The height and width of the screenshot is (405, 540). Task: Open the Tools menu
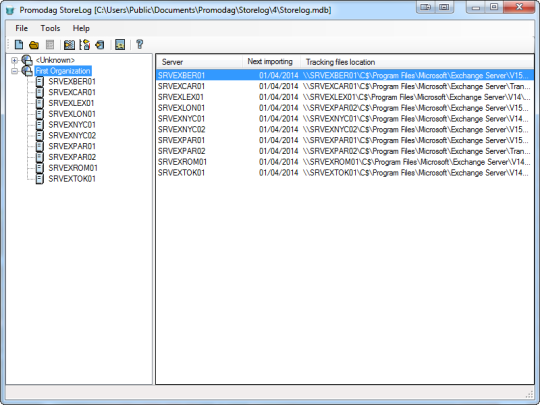coord(50,28)
